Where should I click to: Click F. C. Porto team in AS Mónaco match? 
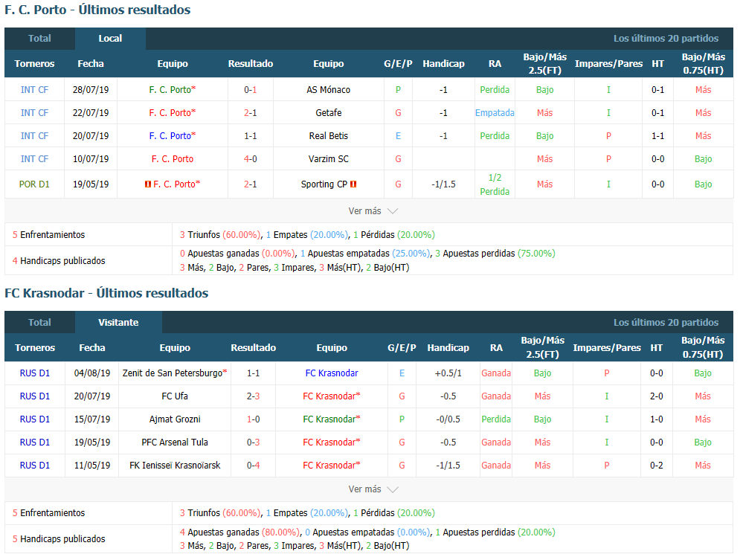click(x=172, y=89)
